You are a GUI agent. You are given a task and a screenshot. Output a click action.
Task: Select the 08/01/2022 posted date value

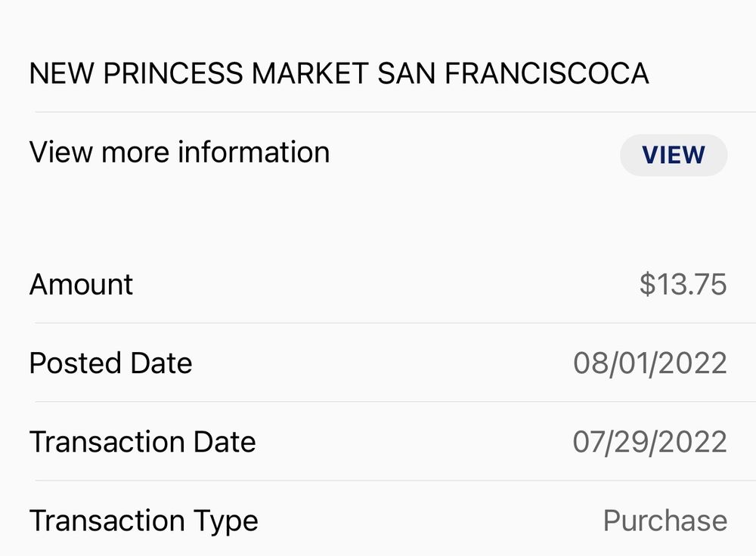point(649,363)
